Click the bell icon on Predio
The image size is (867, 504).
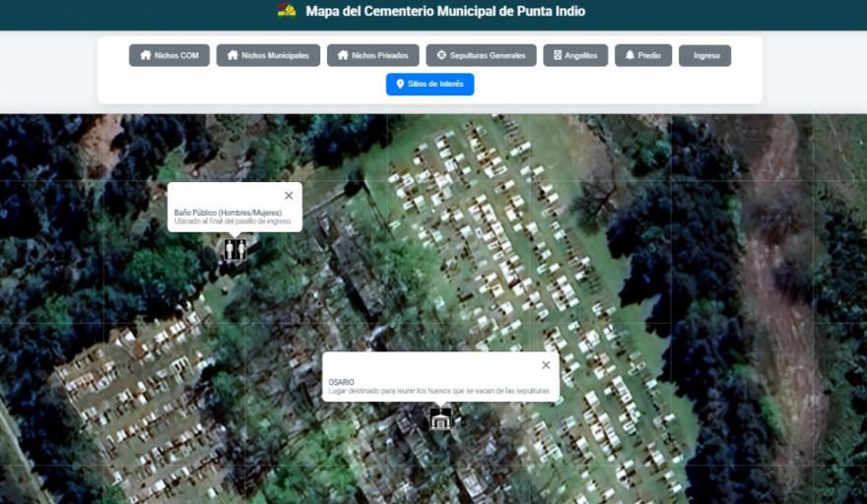click(x=630, y=56)
